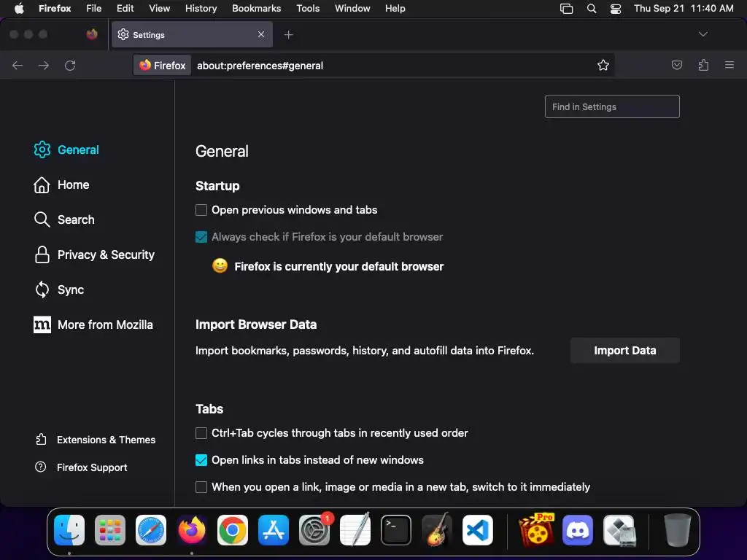Close the Settings tab
Screen dimensions: 747x560
coord(261,34)
